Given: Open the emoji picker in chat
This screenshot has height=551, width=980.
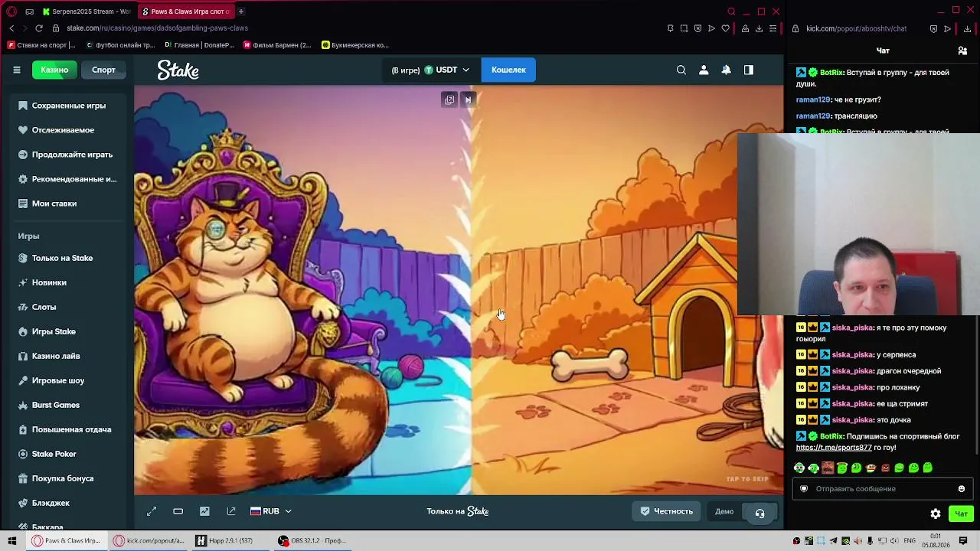Looking at the screenshot, I should point(962,489).
